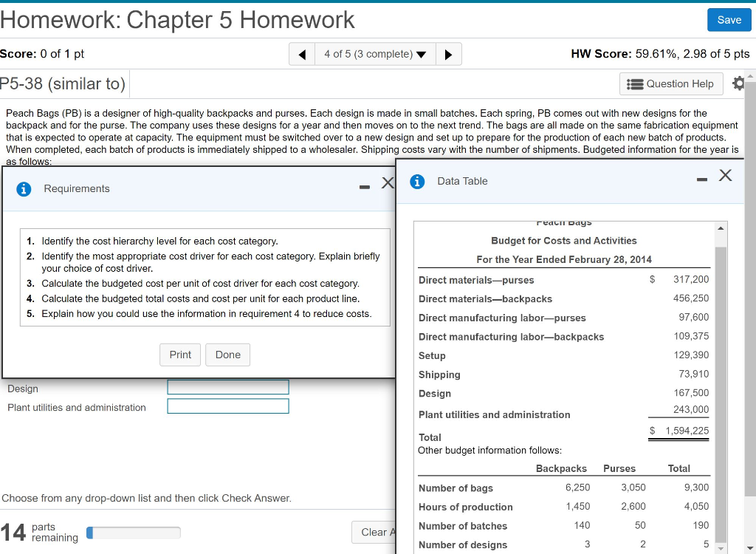Select the P5-38 (similar to) question tab

tap(64, 83)
